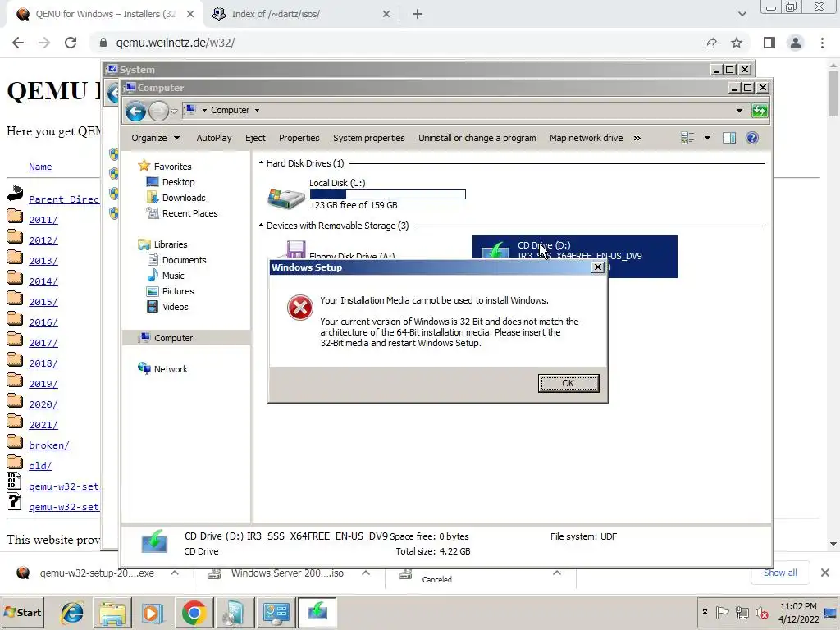The height and width of the screenshot is (630, 840).
Task: Open Chrome tab search chevron
Action: [742, 14]
